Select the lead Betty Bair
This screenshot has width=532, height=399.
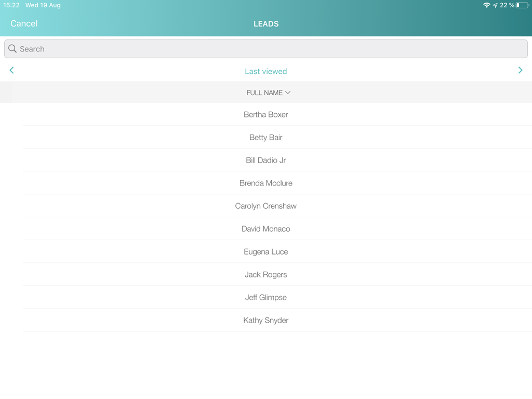266,137
